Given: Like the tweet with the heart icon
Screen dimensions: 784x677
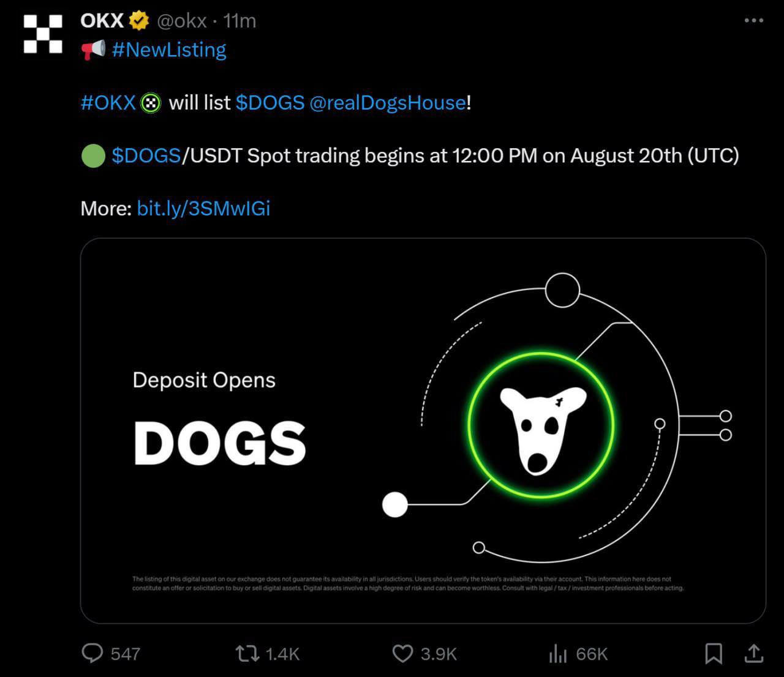Looking at the screenshot, I should [x=402, y=653].
